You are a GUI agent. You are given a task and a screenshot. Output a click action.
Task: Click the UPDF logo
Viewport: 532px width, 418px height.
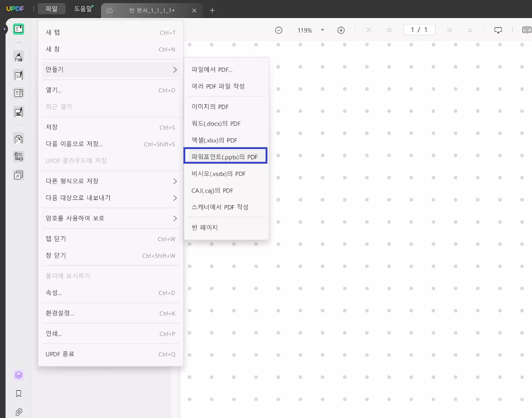coord(15,9)
